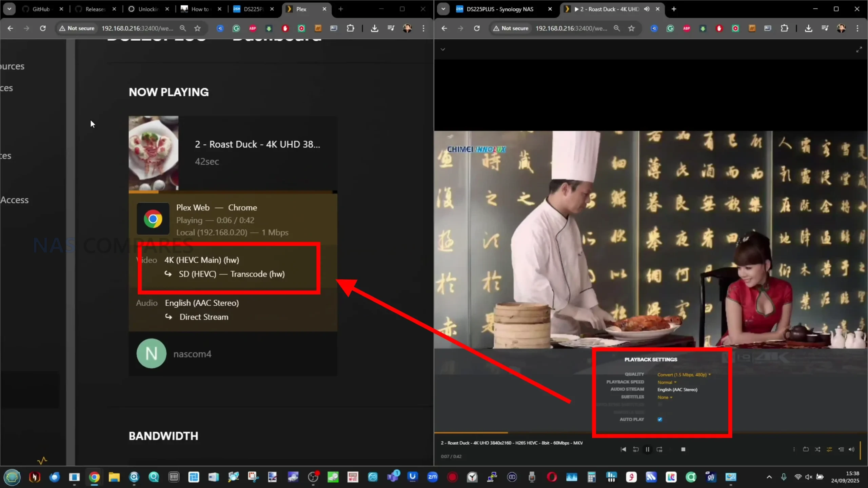
Task: Open the play queue icon
Action: pyautogui.click(x=841, y=449)
